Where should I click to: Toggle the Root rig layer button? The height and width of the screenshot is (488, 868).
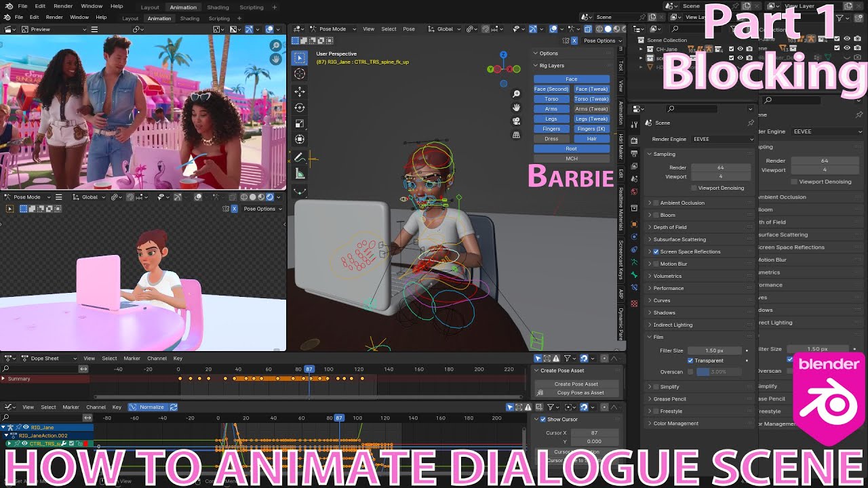(572, 148)
